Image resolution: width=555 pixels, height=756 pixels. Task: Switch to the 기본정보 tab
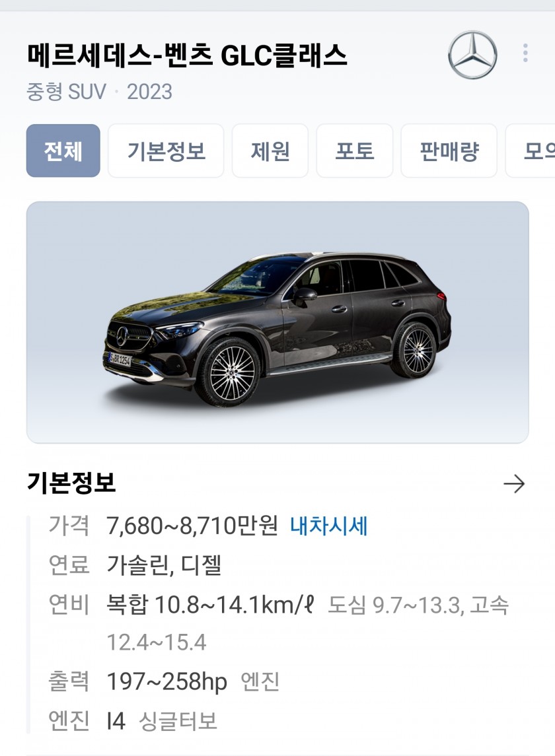[166, 151]
